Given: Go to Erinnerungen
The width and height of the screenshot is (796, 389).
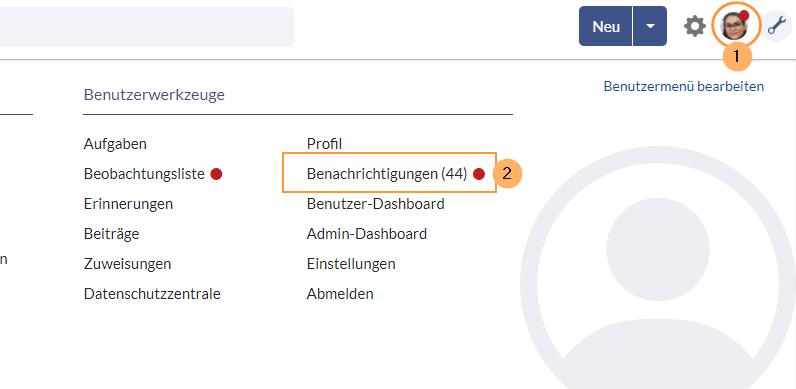Looking at the screenshot, I should (x=128, y=204).
